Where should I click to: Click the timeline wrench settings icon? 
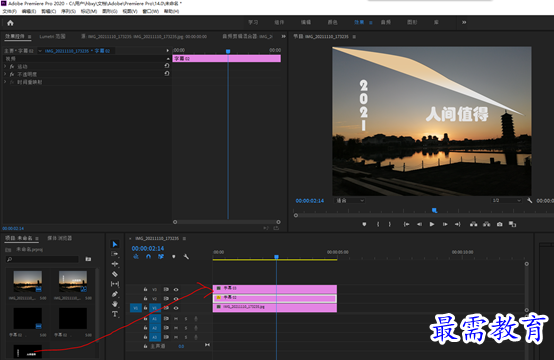coord(186,257)
